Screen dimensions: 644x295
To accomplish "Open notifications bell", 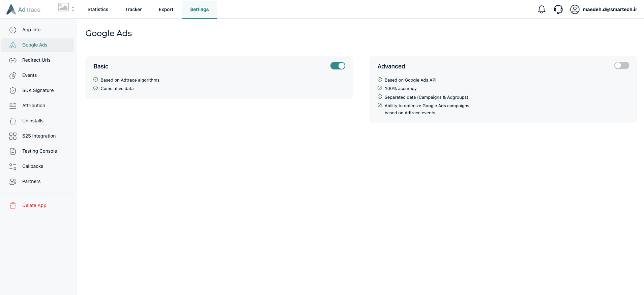I will pos(541,9).
